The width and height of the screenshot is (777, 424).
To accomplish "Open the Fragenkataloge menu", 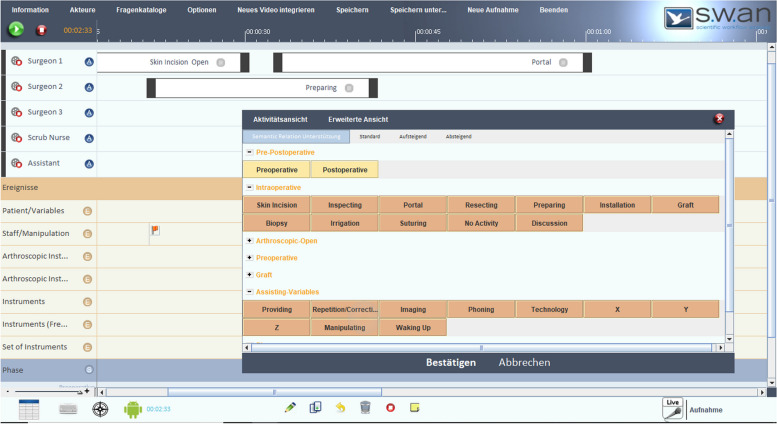I will 141,9.
